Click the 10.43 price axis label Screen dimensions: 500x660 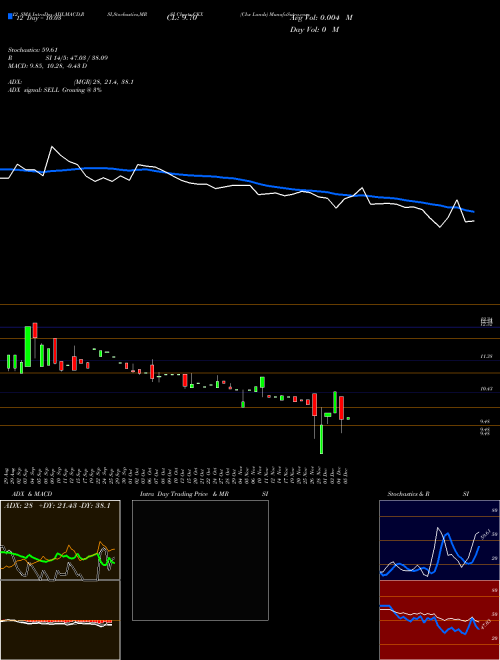(x=486, y=389)
